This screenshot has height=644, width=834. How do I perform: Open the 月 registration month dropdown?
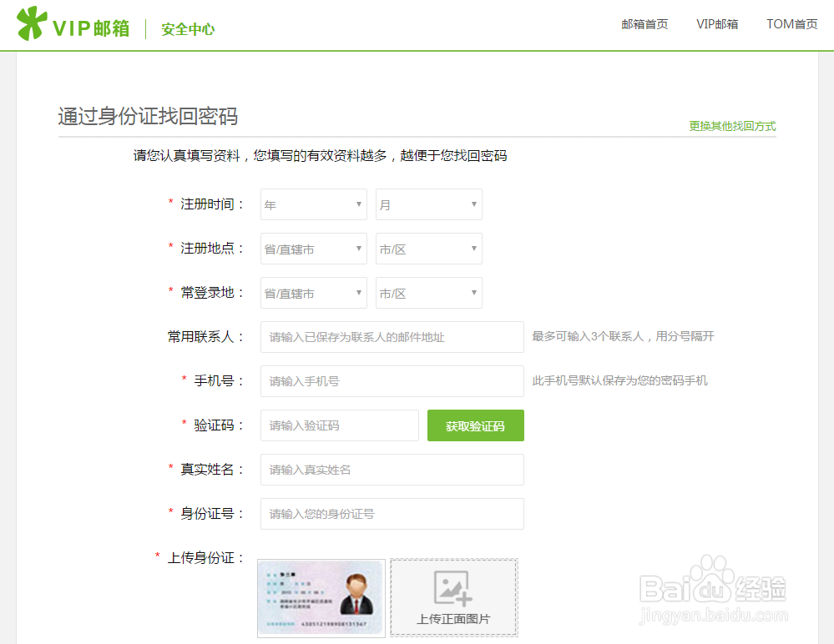(428, 204)
